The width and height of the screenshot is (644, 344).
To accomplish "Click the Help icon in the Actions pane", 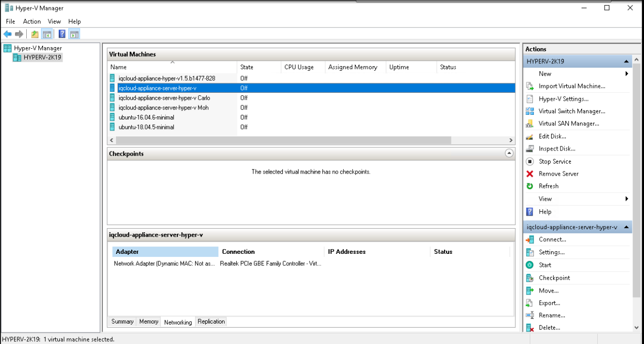I will pyautogui.click(x=530, y=212).
